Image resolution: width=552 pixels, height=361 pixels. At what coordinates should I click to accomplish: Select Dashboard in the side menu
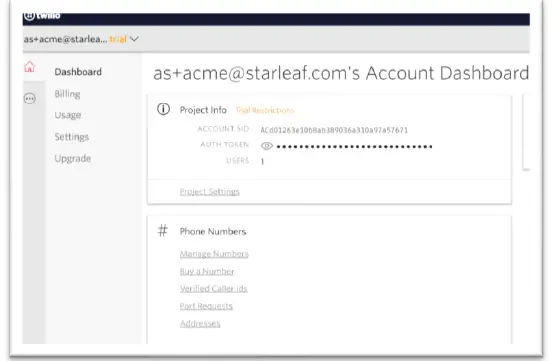pyautogui.click(x=78, y=72)
